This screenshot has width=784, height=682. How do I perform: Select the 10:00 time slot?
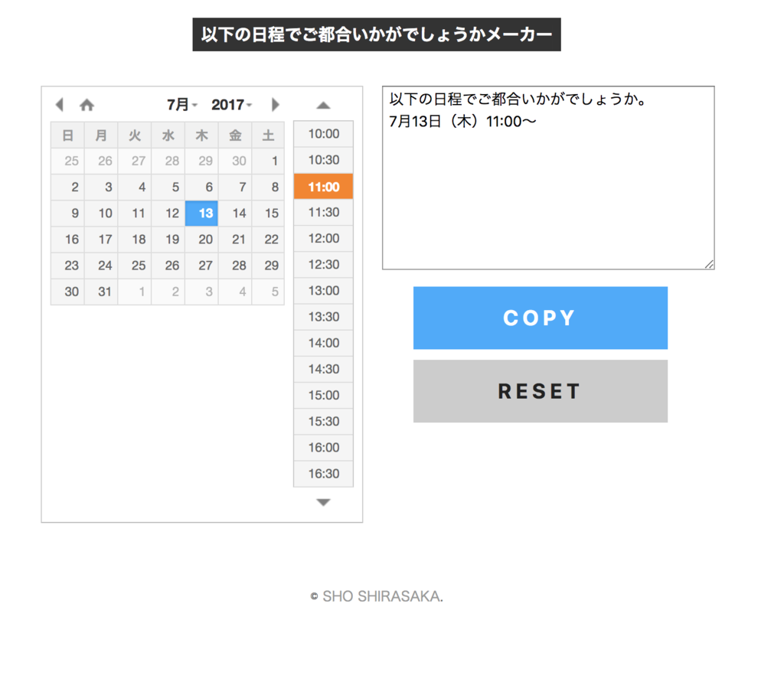coord(324,134)
